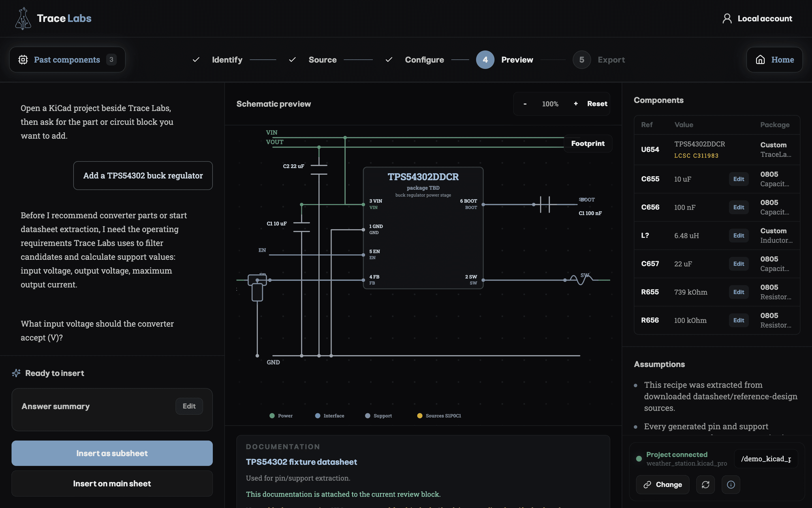Image resolution: width=812 pixels, height=508 pixels.
Task: Edit C657 22 uF value
Action: click(738, 264)
